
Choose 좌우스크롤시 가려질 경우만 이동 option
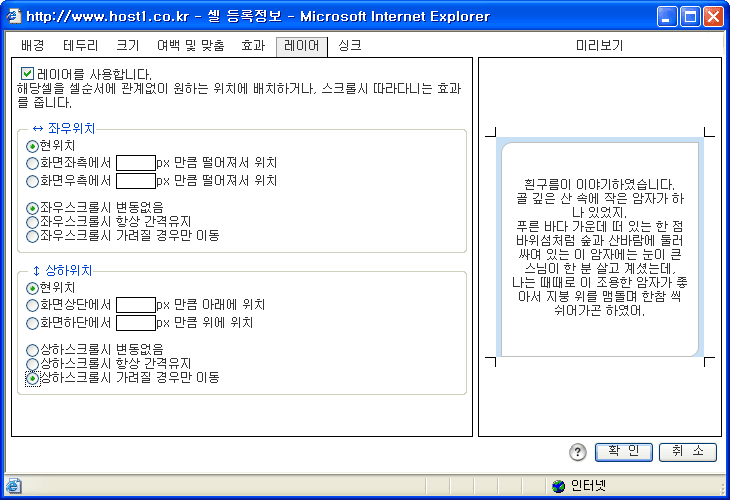click(x=33, y=236)
